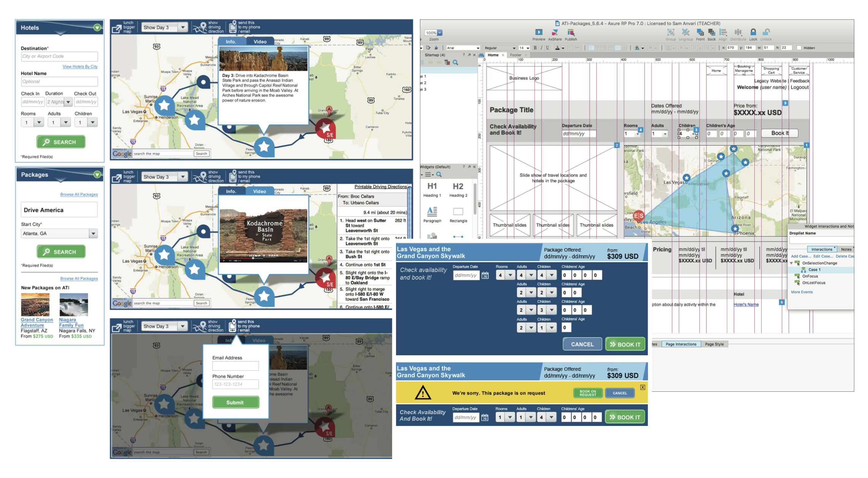
Task: Toggle Italic formatting in Axure format bar
Action: (542, 48)
